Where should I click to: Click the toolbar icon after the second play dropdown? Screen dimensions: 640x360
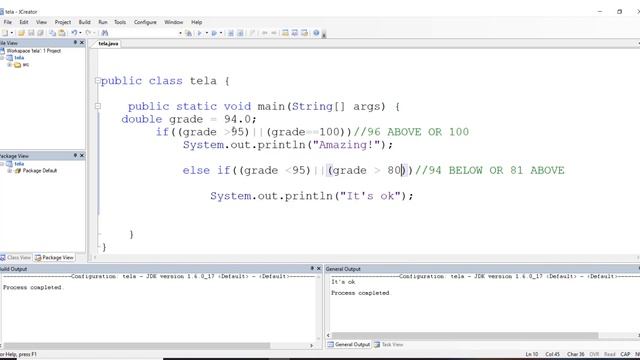point(231,33)
